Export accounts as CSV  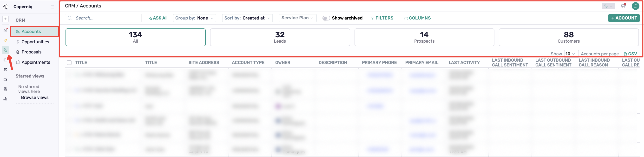631,54
